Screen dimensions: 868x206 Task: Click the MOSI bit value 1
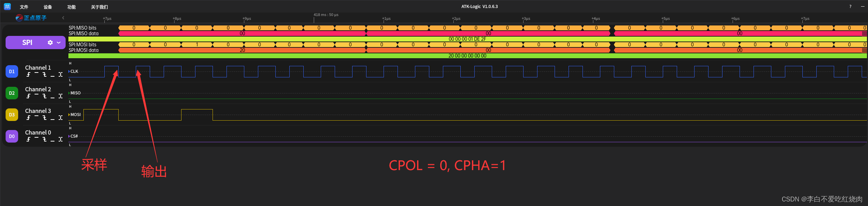click(197, 45)
